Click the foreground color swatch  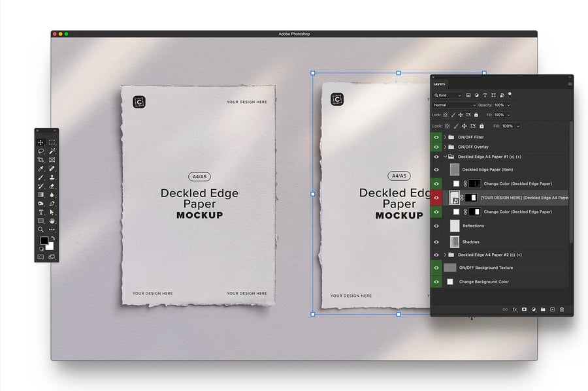[x=44, y=241]
